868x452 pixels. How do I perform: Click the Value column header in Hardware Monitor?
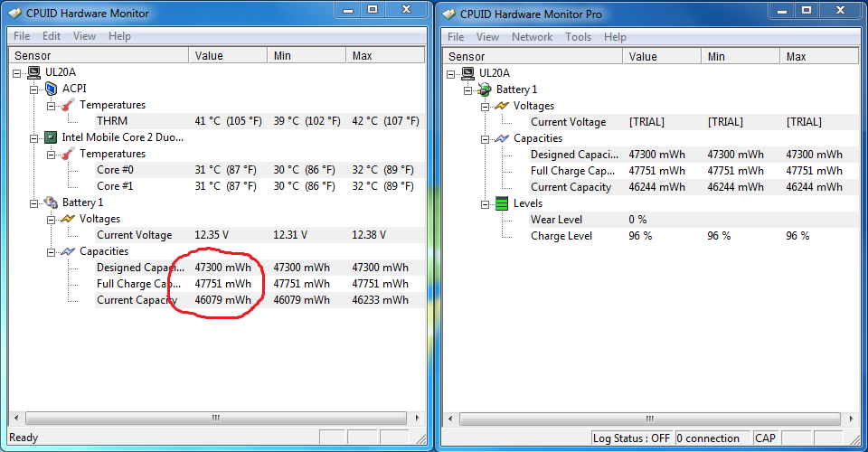pos(228,55)
